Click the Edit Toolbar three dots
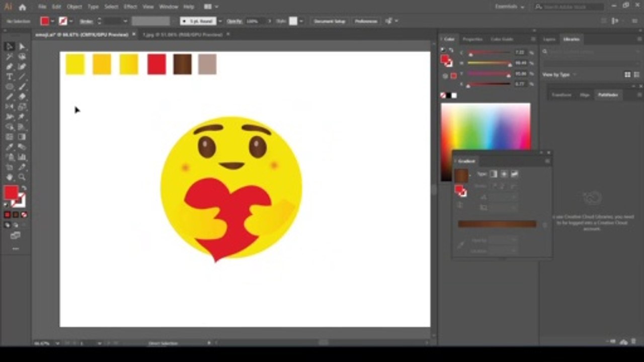The width and height of the screenshot is (644, 362). click(x=16, y=248)
